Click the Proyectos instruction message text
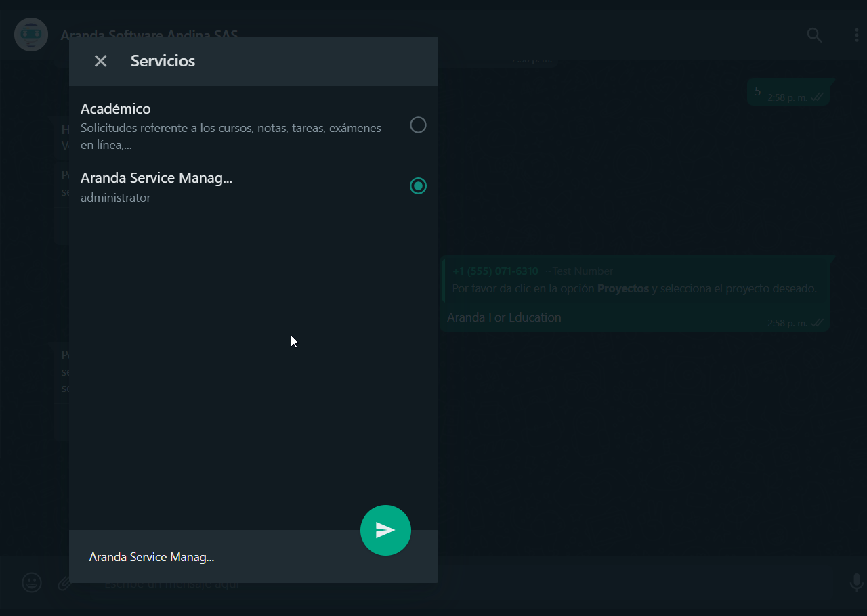Image resolution: width=867 pixels, height=616 pixels. 634,288
